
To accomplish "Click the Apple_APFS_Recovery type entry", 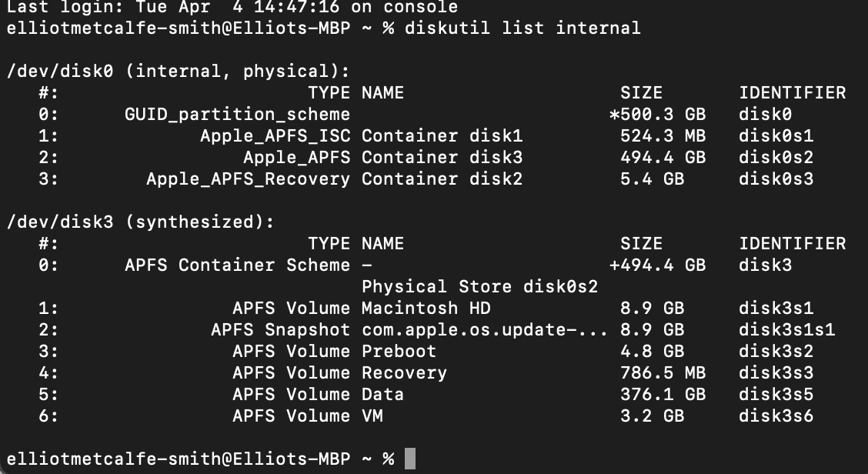I will (x=248, y=179).
